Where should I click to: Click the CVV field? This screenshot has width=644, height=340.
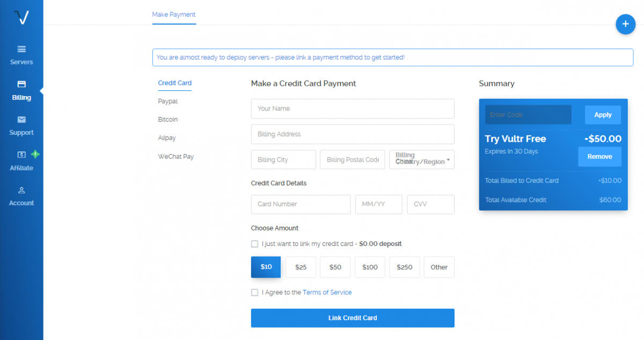coord(431,204)
